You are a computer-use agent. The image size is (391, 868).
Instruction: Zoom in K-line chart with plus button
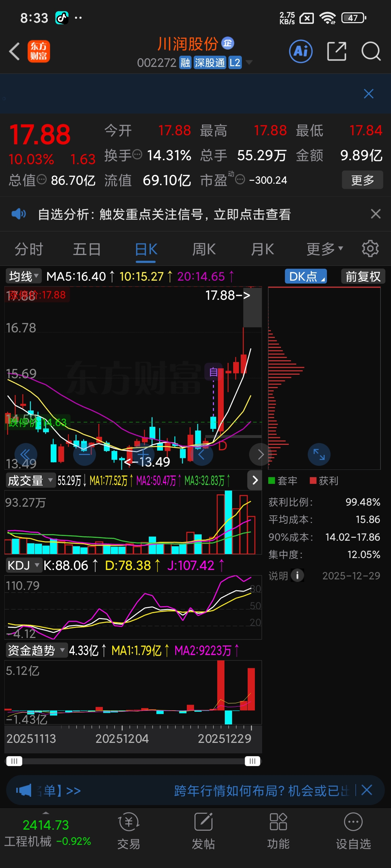point(143,454)
